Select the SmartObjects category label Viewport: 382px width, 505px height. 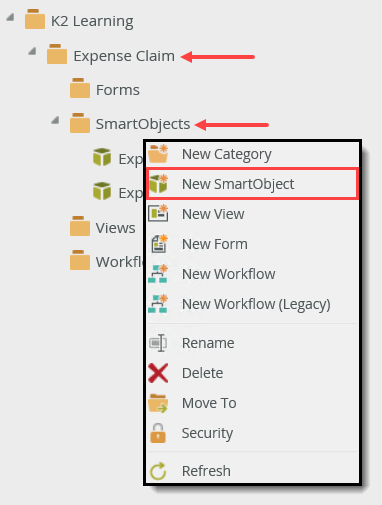tap(143, 124)
